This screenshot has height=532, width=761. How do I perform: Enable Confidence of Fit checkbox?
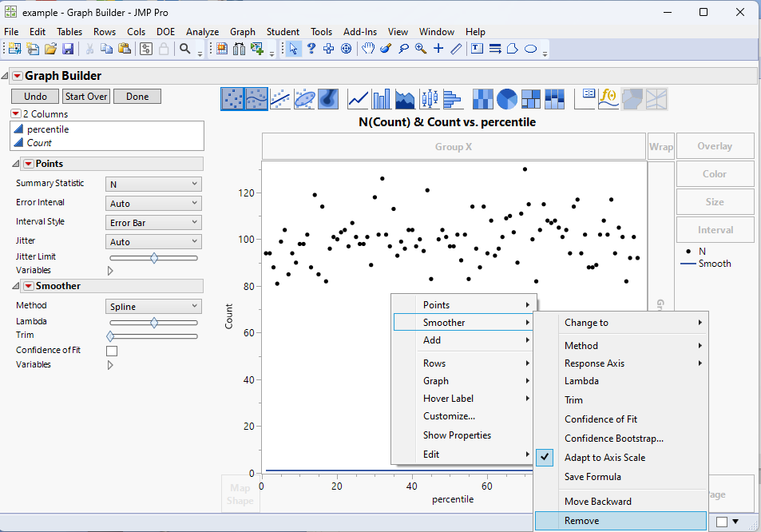tap(112, 350)
